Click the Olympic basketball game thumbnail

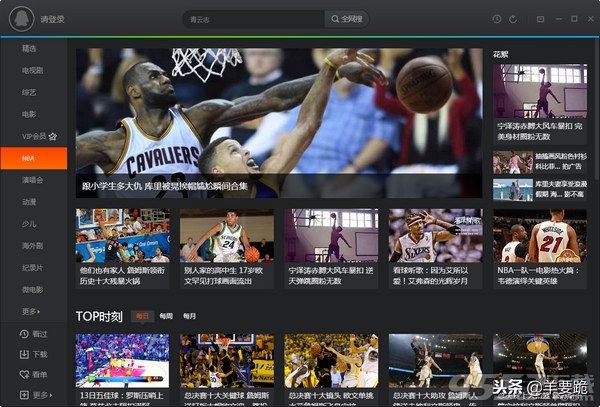pos(123,235)
